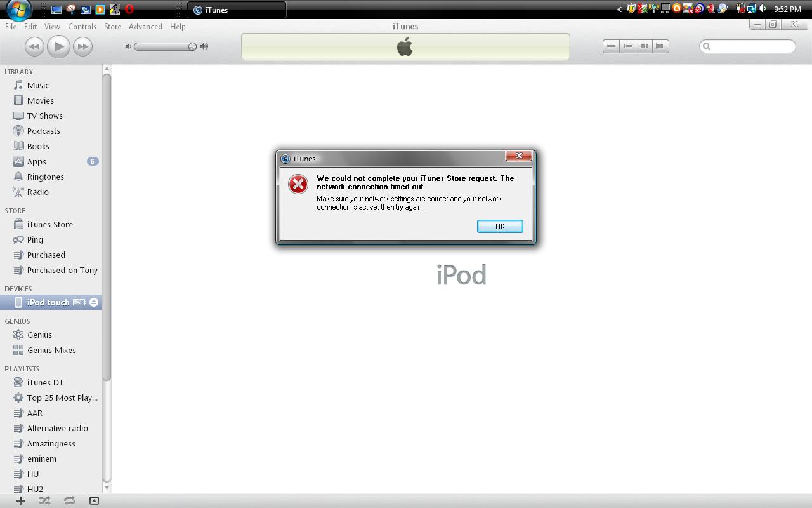Open the Edit menu
The image size is (812, 508).
click(x=30, y=27)
